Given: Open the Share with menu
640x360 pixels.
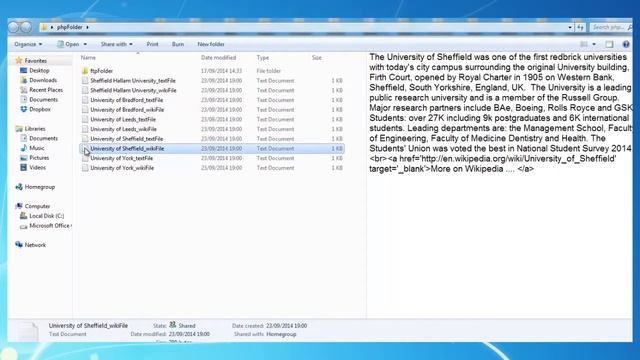Looking at the screenshot, I should click(x=116, y=44).
